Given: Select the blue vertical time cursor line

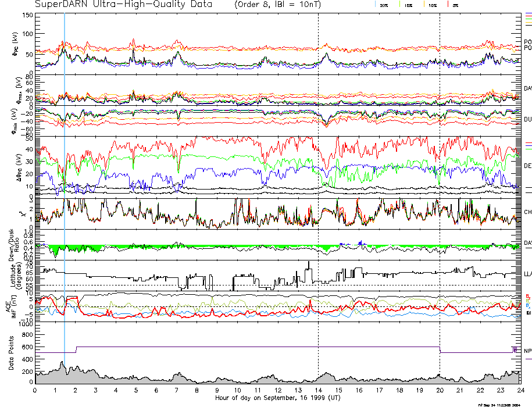Looking at the screenshot, I should (x=64, y=174).
